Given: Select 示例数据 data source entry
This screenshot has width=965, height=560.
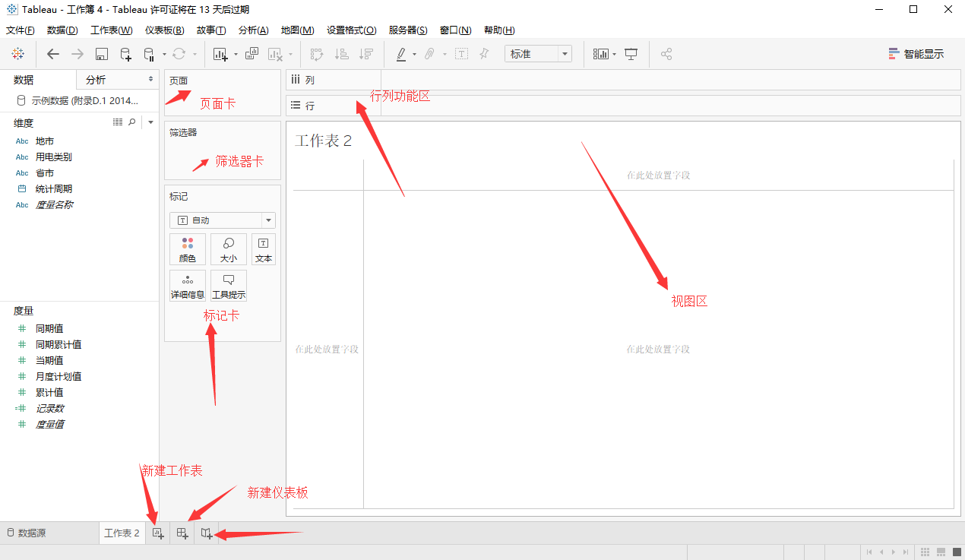Looking at the screenshot, I should pos(79,100).
